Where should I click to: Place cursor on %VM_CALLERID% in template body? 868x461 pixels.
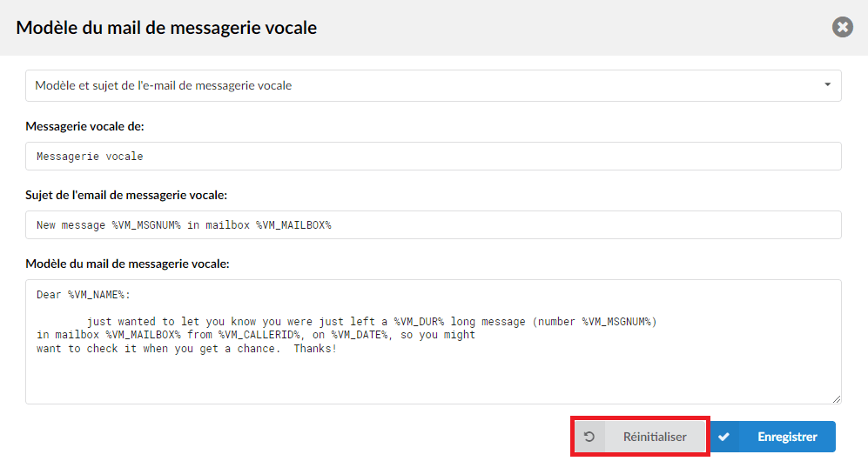click(x=260, y=335)
